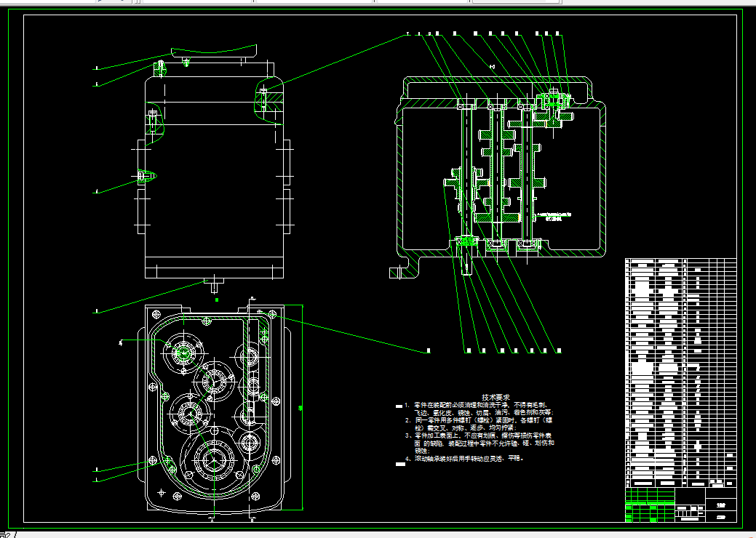Pick the largest gear in the plan view
Viewport: 756px width, 538px height.
[212, 460]
